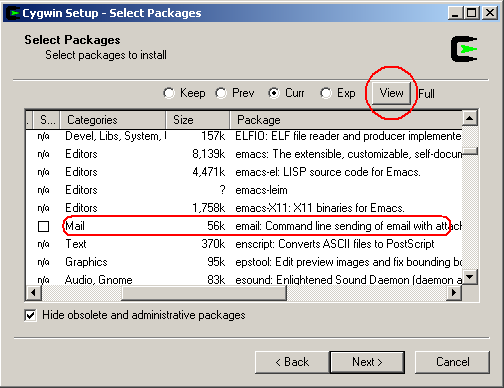Maximize the Cygwin Setup window

[471, 13]
